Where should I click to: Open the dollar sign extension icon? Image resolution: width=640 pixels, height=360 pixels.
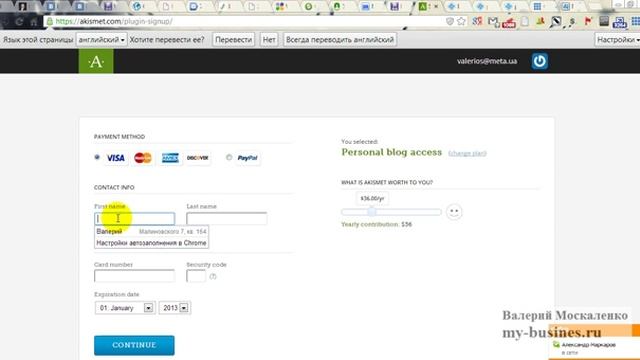pyautogui.click(x=572, y=21)
